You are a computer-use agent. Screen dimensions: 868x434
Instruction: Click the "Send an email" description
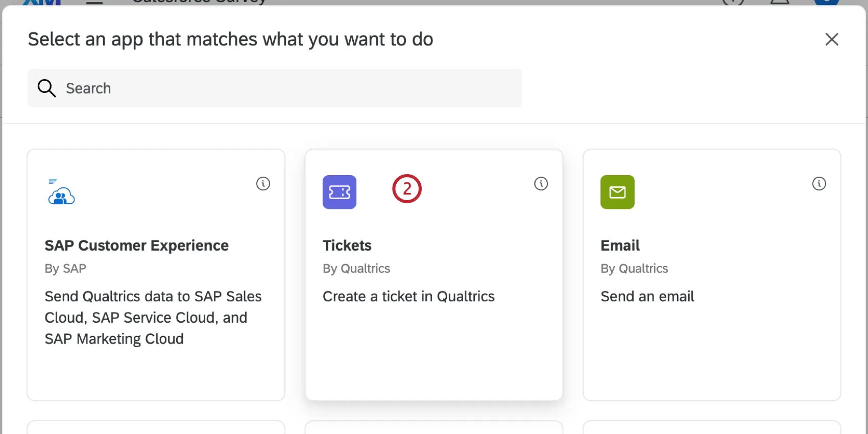click(647, 297)
